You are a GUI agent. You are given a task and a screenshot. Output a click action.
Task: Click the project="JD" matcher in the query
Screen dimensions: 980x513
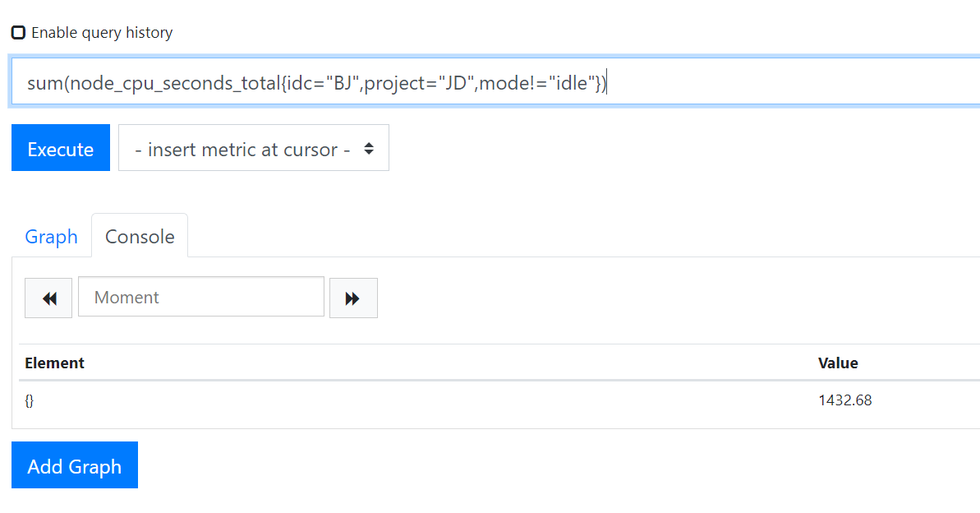[419, 83]
